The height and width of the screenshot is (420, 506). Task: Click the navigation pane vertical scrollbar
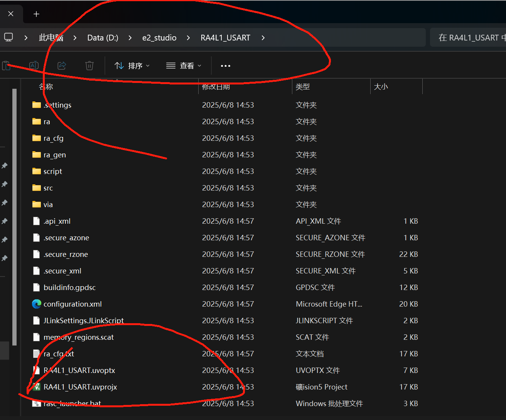pos(15,217)
